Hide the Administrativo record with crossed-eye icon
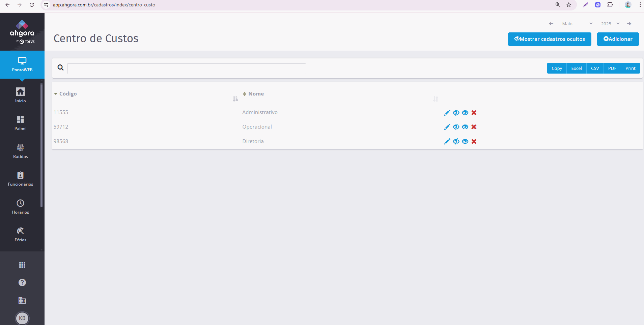Screen dimensions: 644x325 456,113
